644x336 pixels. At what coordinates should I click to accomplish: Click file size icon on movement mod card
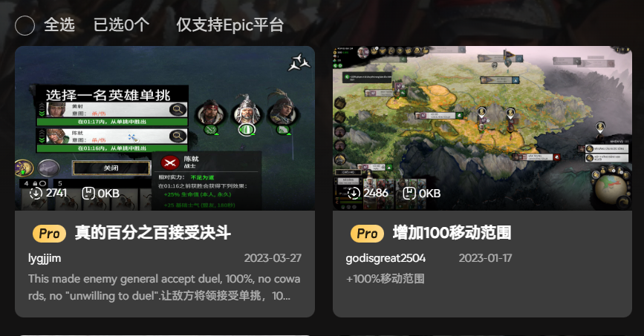click(409, 193)
